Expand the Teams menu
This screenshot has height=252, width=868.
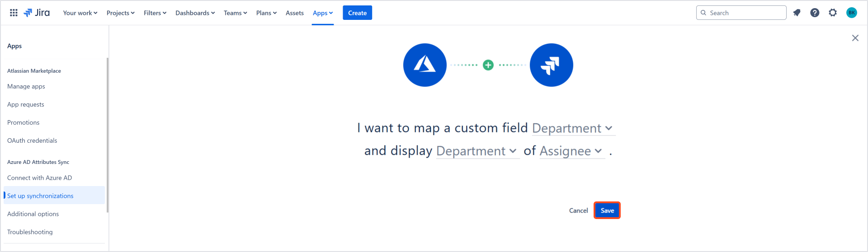(235, 13)
